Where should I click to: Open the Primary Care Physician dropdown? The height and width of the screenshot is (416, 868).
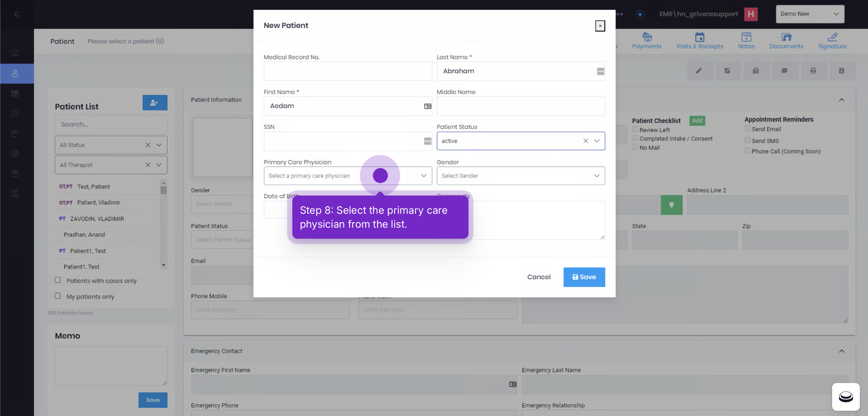(x=348, y=176)
